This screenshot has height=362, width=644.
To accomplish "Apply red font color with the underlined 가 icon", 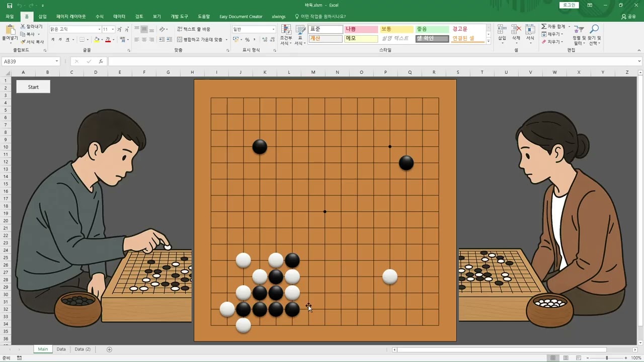I will pyautogui.click(x=108, y=40).
